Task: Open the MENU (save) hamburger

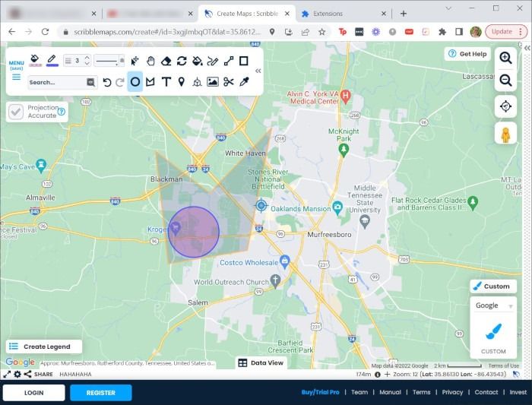Action: click(x=16, y=71)
